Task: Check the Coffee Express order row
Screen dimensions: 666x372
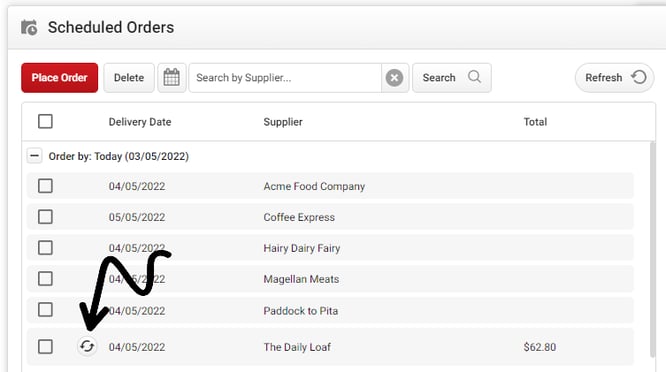Action: click(45, 217)
